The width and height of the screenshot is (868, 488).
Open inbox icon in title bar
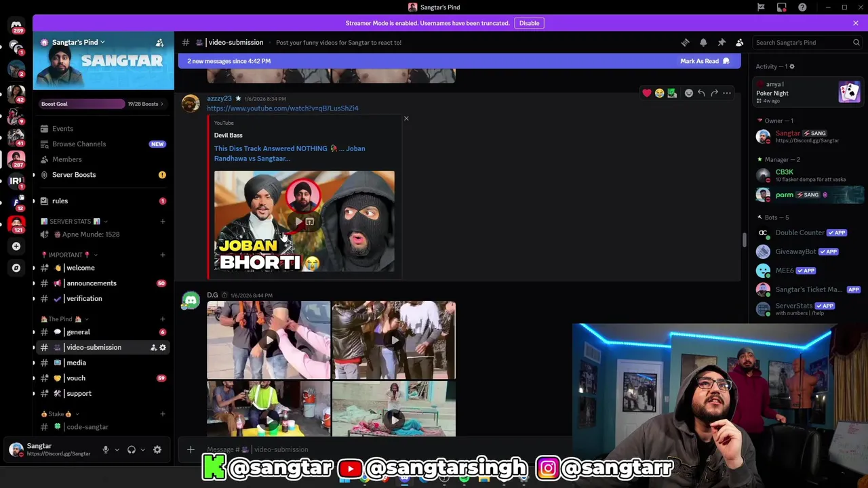(782, 7)
